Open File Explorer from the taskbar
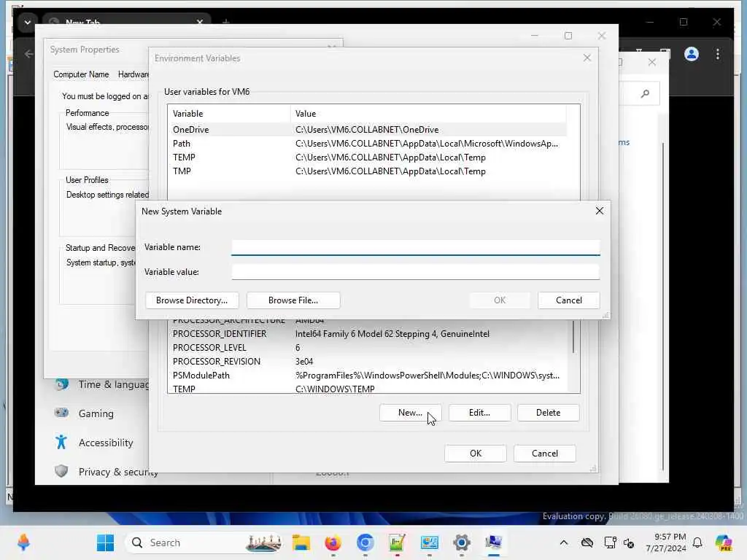Viewport: 747px width, 560px height. coord(301,542)
